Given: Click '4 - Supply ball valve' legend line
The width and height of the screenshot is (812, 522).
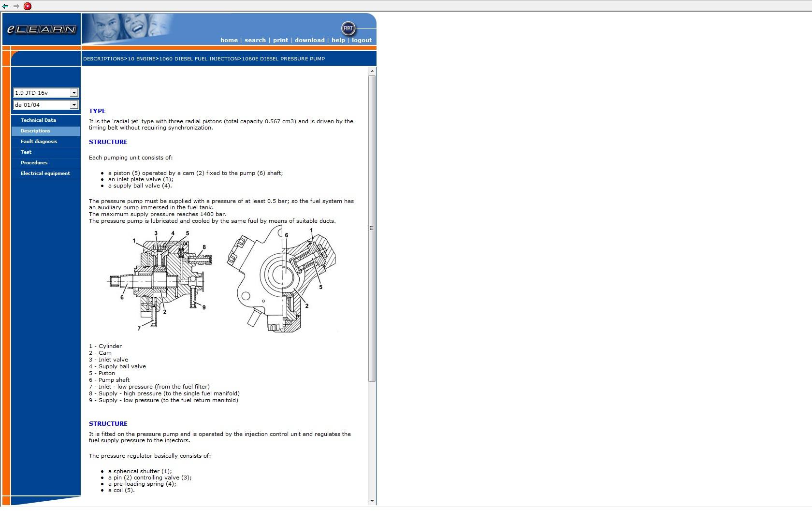Looking at the screenshot, I should (117, 366).
